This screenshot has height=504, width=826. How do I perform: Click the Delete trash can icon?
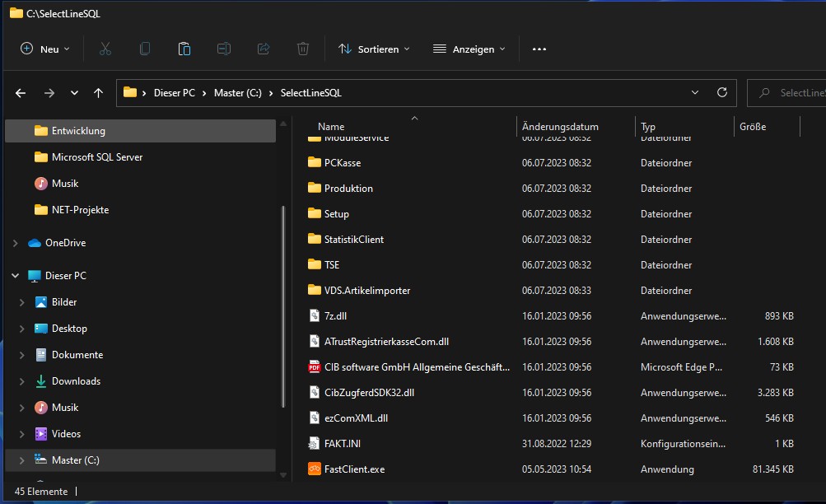pos(303,49)
